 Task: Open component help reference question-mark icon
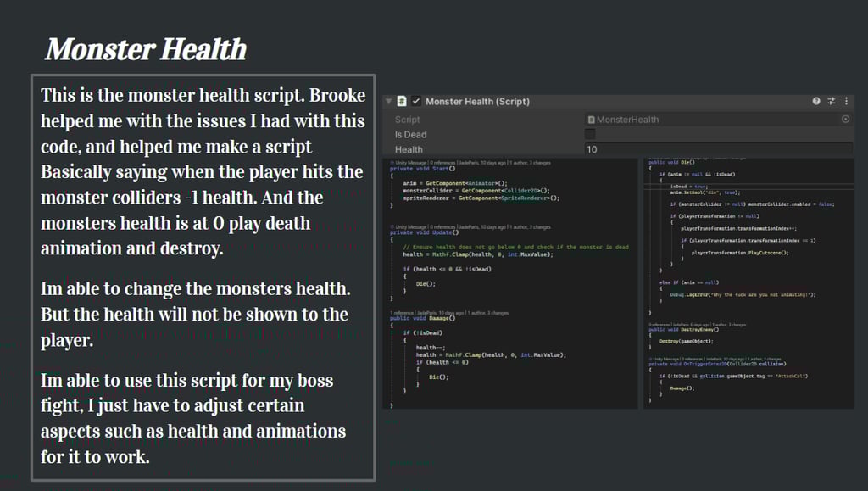[x=816, y=101]
